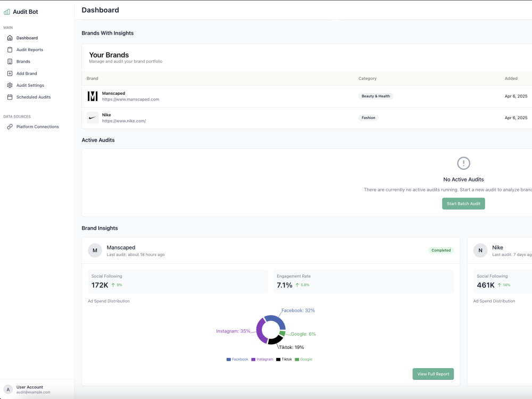Click 'Last audit: about 18 hours ago'
Screen dimensions: 532x399
(x=136, y=254)
